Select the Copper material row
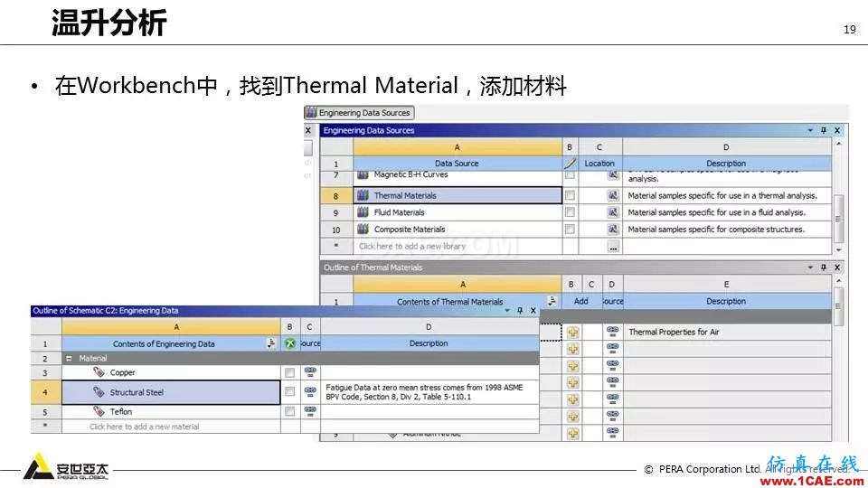Image resolution: width=868 pixels, height=488 pixels. point(171,372)
